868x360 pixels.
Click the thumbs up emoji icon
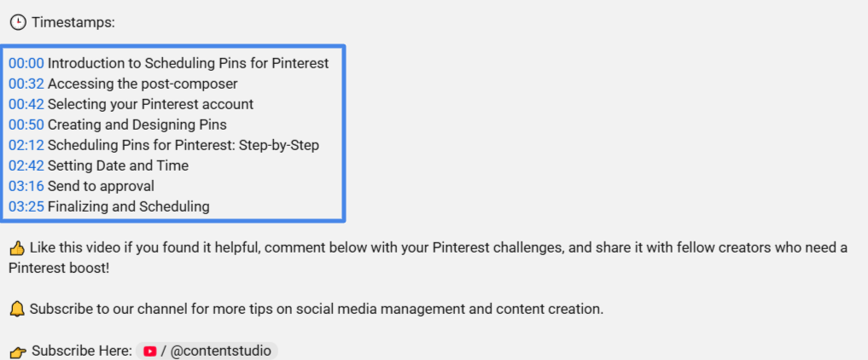[17, 248]
